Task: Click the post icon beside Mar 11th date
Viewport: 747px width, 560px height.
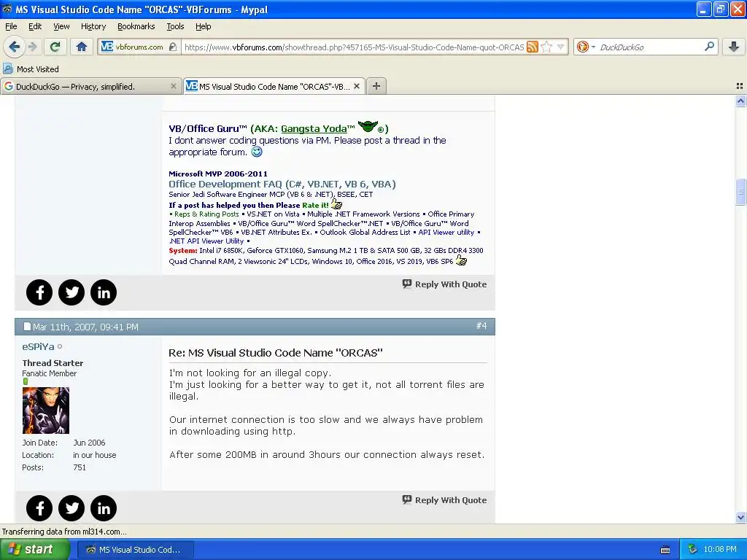Action: pyautogui.click(x=27, y=327)
